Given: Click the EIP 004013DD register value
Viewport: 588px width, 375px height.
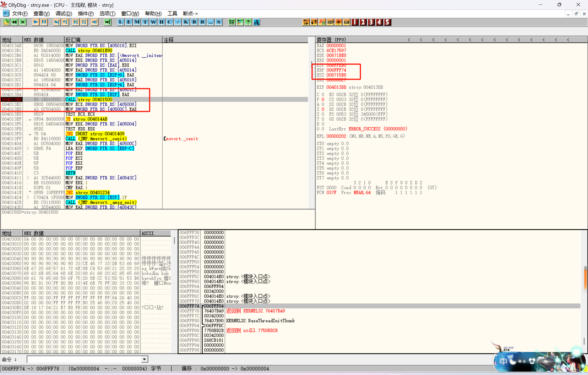Looking at the screenshot, I should (336, 87).
